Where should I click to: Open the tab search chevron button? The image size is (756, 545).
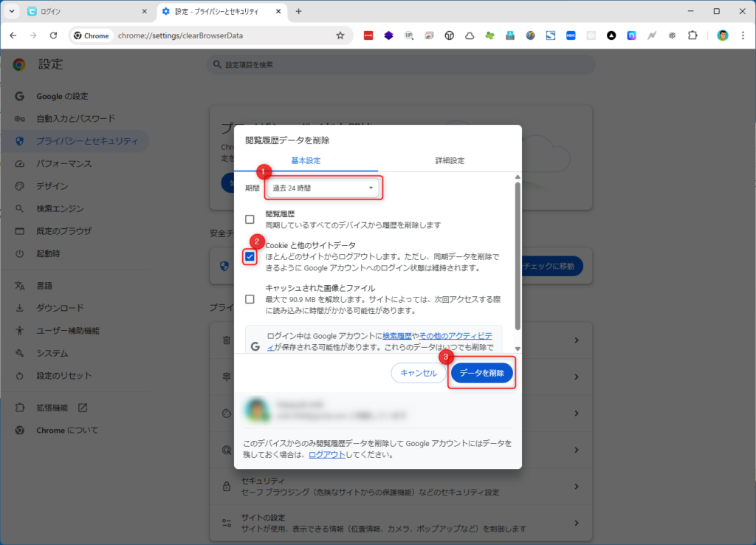click(11, 11)
